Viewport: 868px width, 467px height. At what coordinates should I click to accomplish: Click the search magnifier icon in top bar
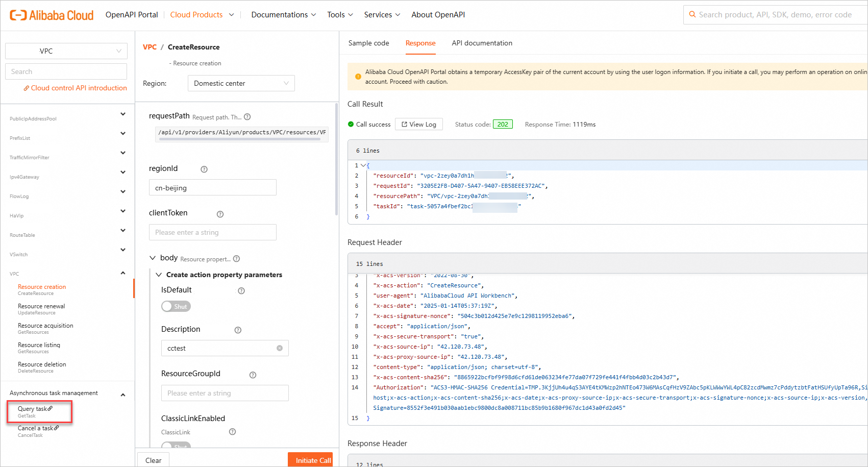click(692, 15)
